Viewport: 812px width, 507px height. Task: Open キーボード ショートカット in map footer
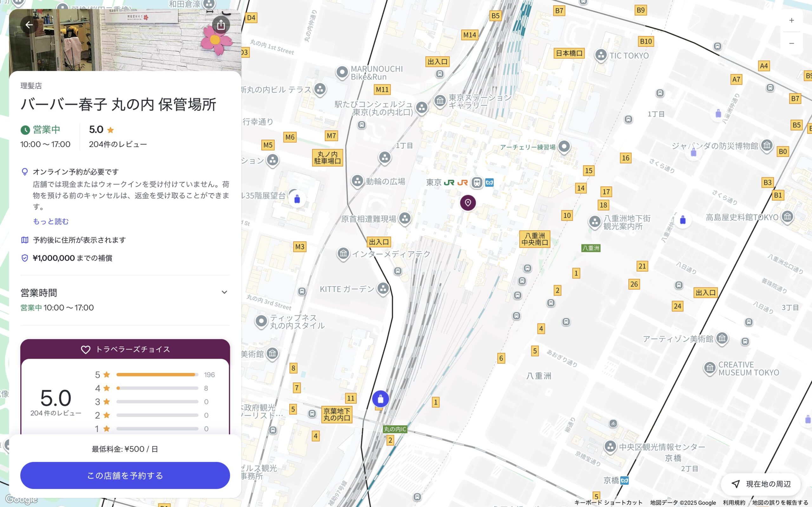[608, 502]
